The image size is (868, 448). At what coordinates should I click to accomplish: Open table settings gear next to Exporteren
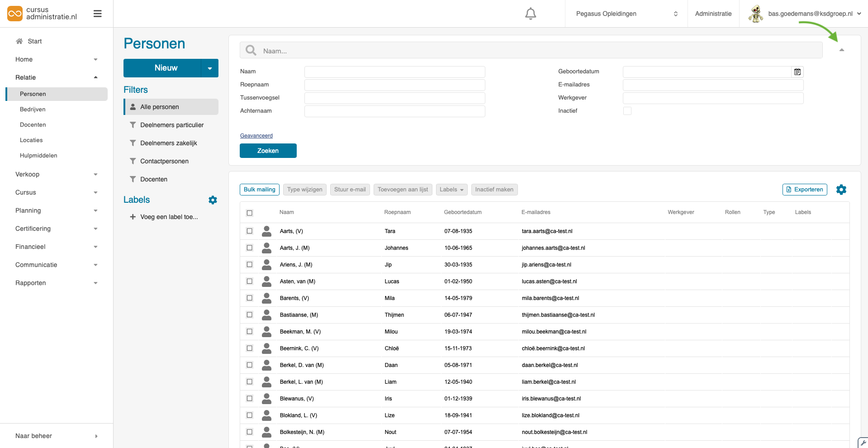(841, 190)
